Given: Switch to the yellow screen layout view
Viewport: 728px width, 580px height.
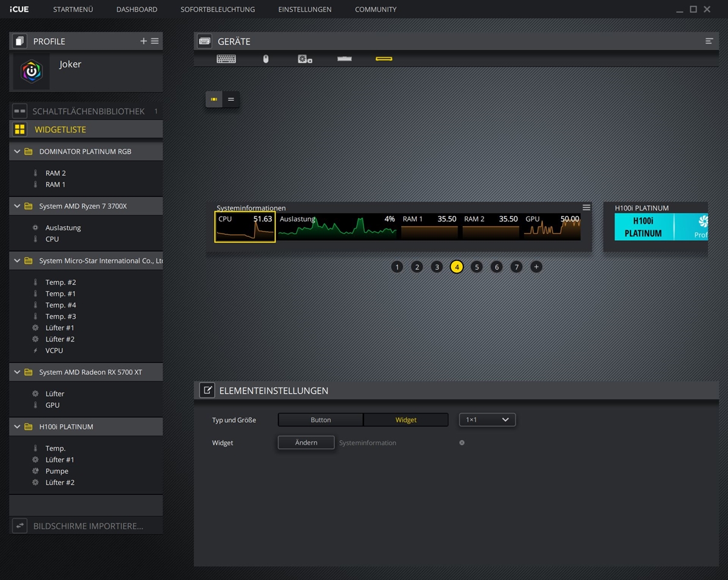Looking at the screenshot, I should click(x=214, y=99).
